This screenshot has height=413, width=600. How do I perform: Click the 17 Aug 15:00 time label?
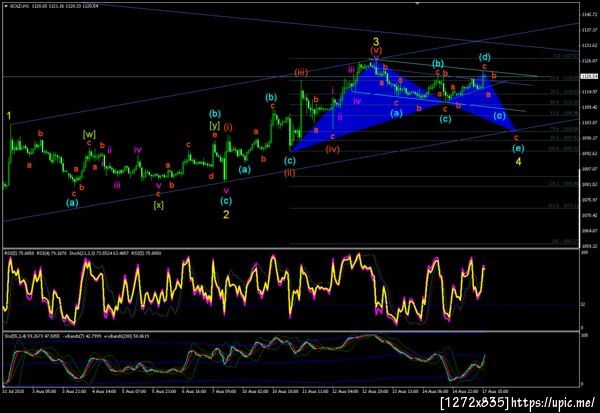[497, 391]
